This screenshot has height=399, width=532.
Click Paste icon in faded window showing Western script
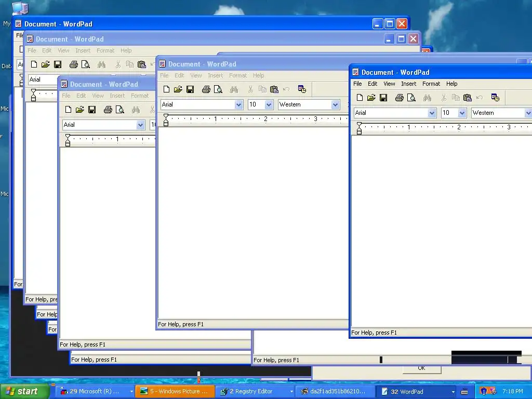pos(274,89)
